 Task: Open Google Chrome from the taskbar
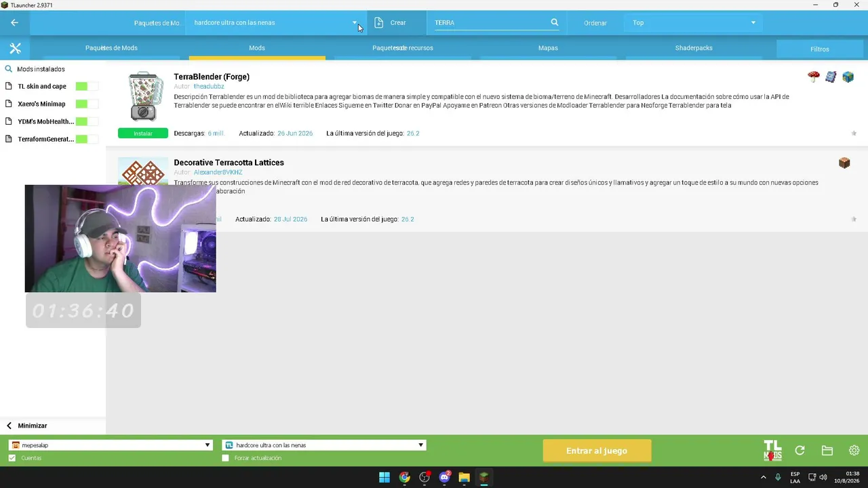(405, 477)
